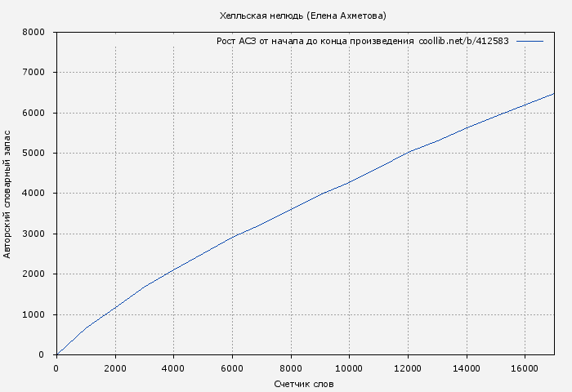This screenshot has height=392, width=572.
Task: Click the curve's origin point at zero
Action: tap(57, 354)
